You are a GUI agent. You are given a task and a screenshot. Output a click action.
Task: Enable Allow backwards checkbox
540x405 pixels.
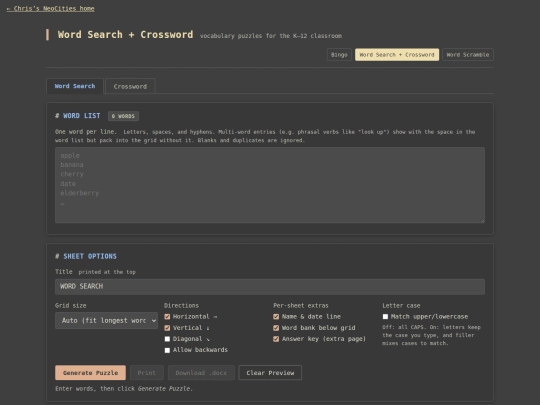[167, 350]
